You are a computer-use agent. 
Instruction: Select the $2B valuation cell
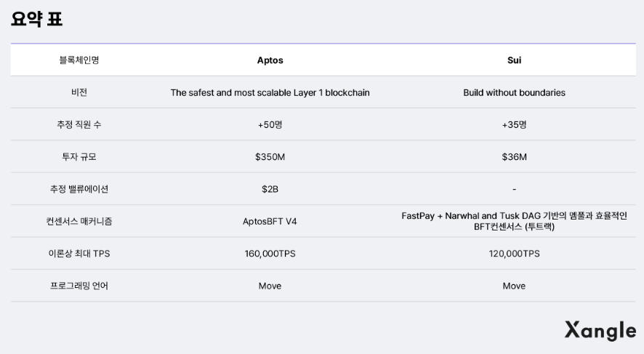[x=270, y=190]
